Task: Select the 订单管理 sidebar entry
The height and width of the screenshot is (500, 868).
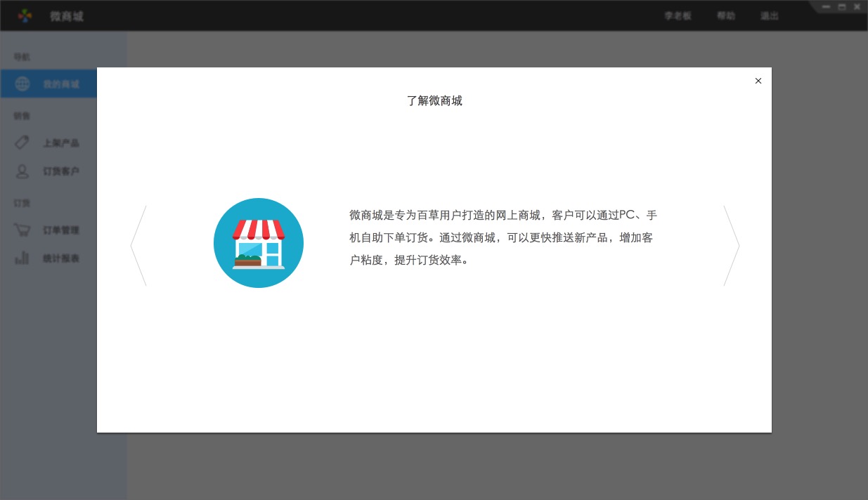Action: tap(61, 230)
